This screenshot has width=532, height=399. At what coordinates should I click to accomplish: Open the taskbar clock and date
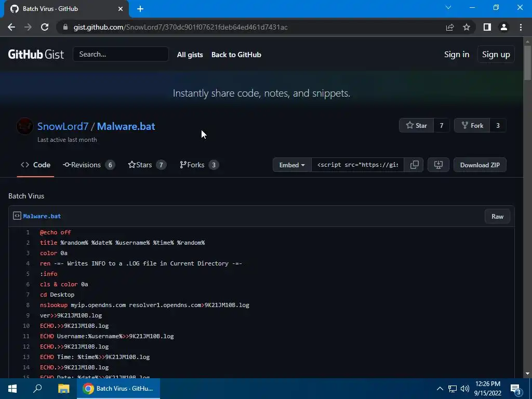pos(487,389)
